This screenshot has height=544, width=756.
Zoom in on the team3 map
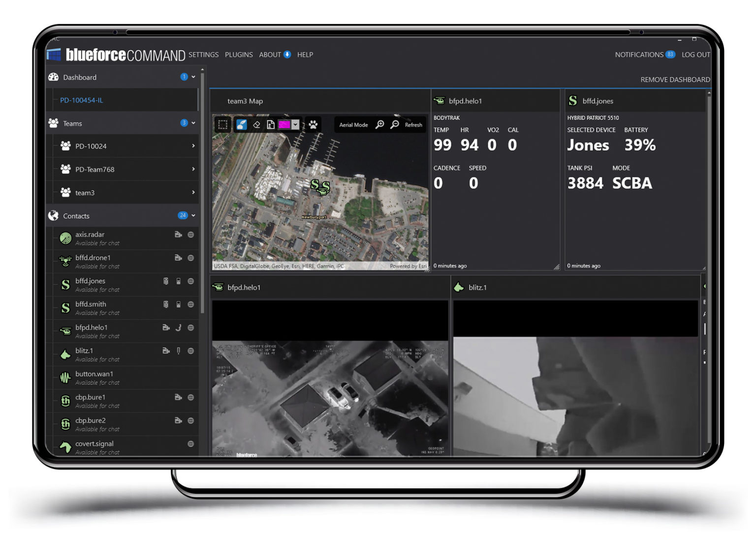(379, 125)
